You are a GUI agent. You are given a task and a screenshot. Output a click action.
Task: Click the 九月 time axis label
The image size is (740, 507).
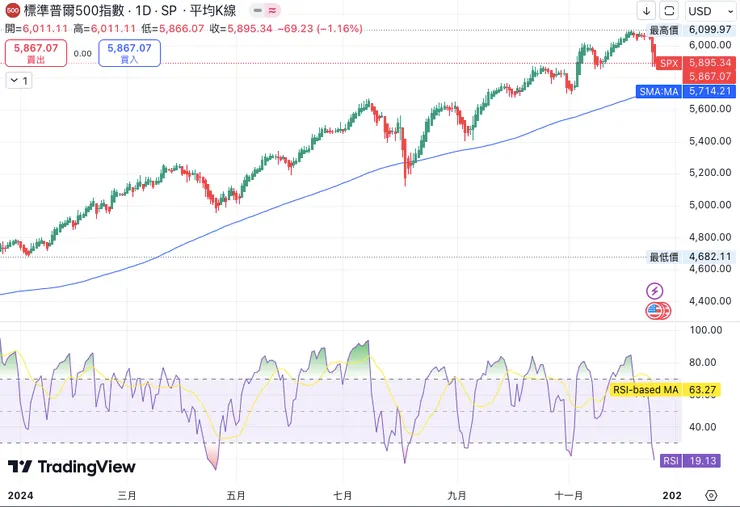pos(456,495)
